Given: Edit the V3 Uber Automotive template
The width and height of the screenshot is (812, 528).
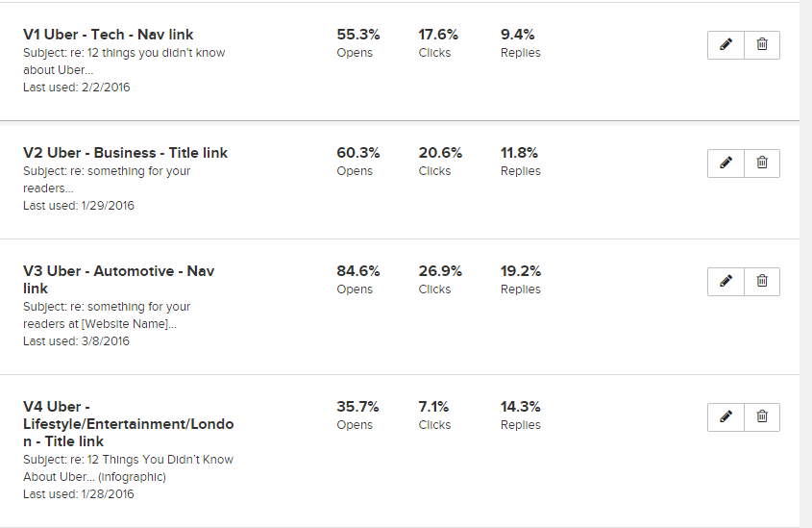Looking at the screenshot, I should pos(726,281).
